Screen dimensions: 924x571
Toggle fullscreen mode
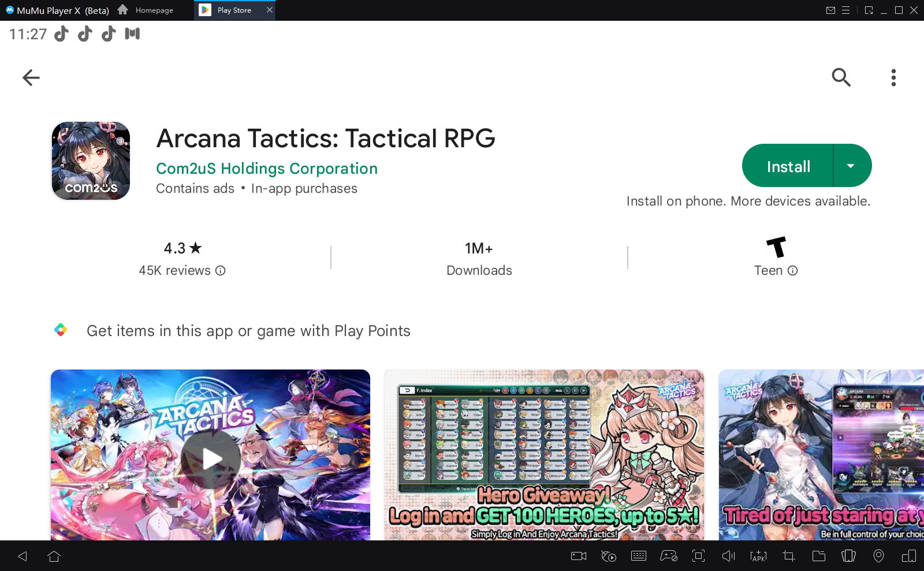(x=699, y=556)
